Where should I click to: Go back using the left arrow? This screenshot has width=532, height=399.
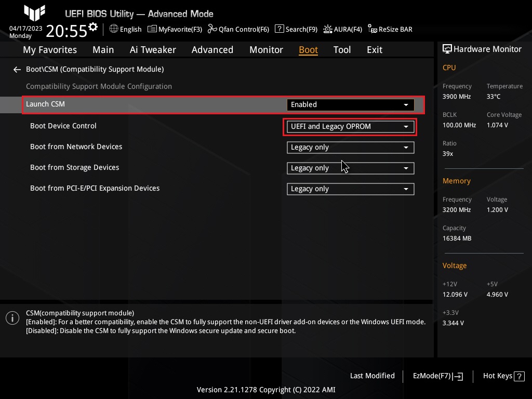[x=17, y=70]
